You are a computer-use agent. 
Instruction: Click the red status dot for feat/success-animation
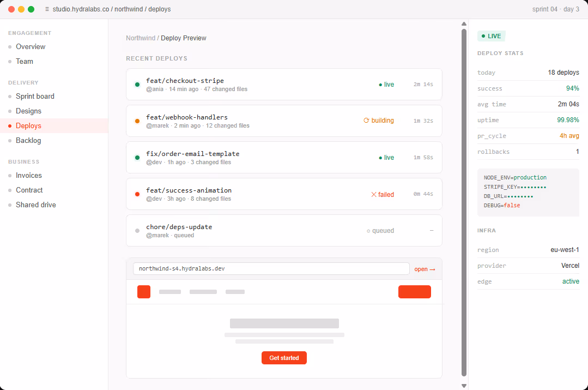pyautogui.click(x=137, y=194)
